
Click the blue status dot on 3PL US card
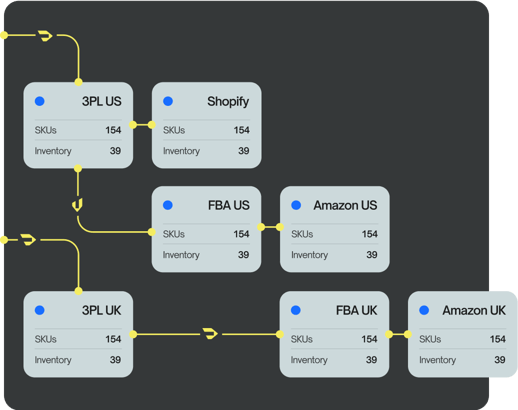(x=40, y=101)
